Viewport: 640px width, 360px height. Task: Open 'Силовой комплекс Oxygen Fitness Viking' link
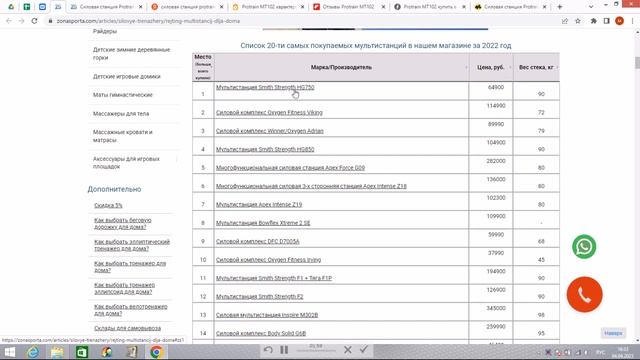tap(269, 113)
